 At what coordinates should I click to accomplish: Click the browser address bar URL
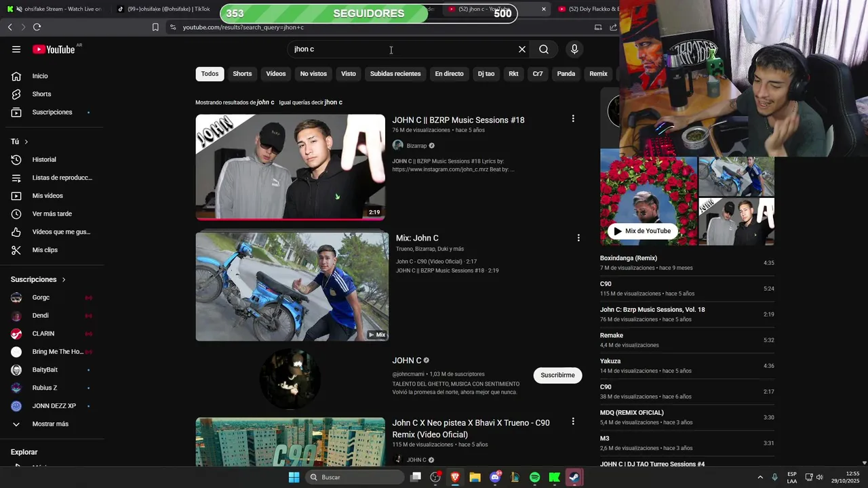tap(243, 27)
